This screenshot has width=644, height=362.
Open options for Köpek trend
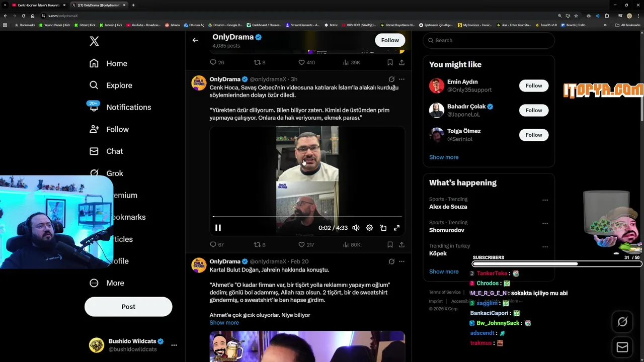(545, 247)
